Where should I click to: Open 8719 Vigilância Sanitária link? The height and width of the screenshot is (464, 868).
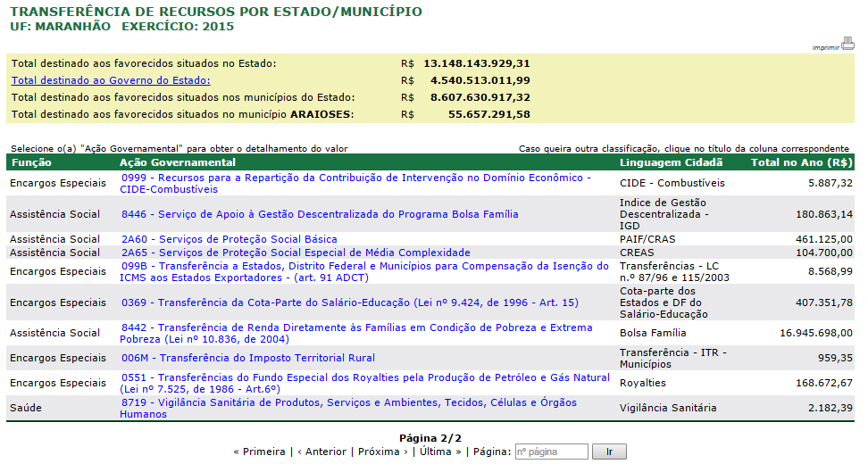[x=348, y=408]
